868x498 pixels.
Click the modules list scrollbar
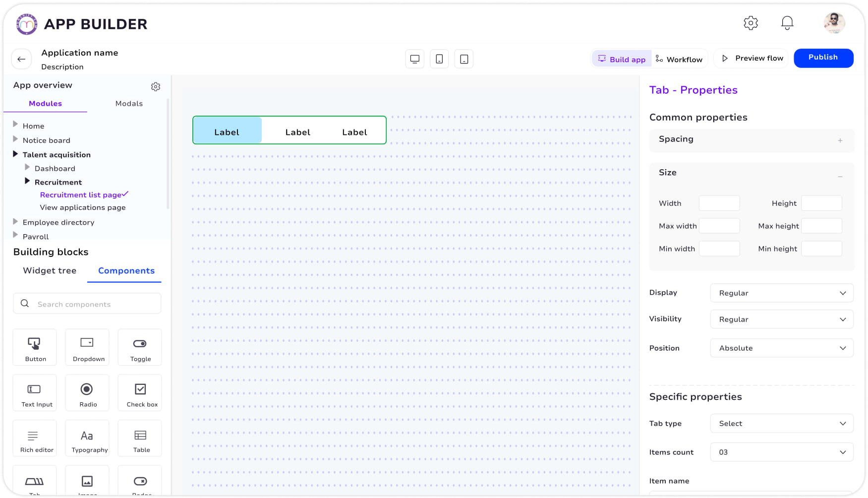[x=168, y=154]
